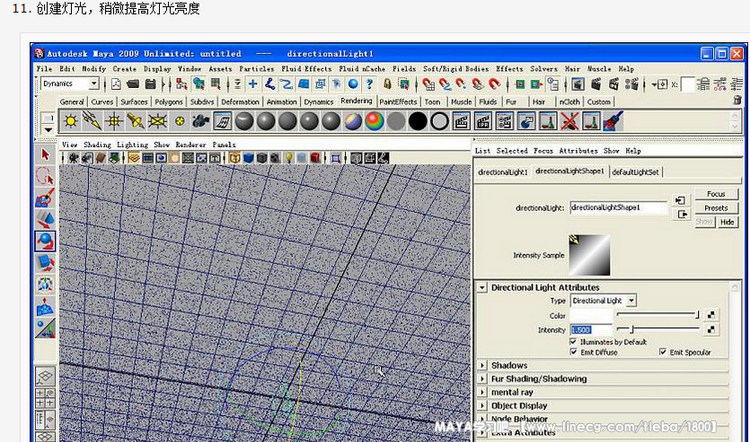The height and width of the screenshot is (442, 750).
Task: Toggle Emit Diffuse checkbox
Action: (x=574, y=352)
